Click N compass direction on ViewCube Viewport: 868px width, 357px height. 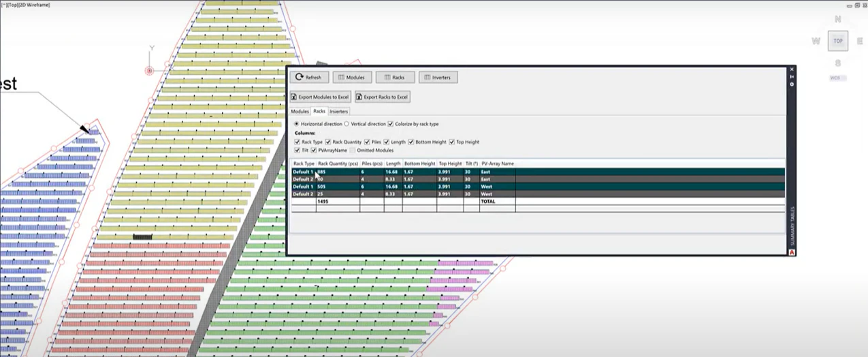click(838, 19)
